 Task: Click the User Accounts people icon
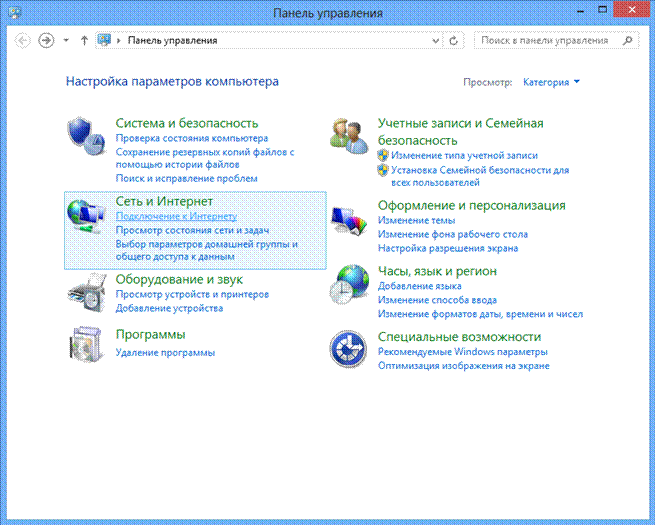[x=350, y=136]
